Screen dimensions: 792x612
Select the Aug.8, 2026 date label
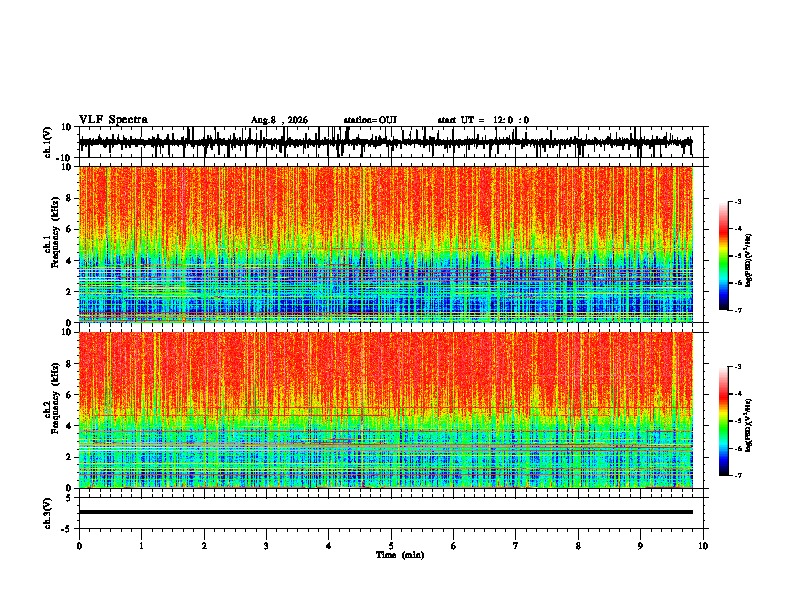[279, 120]
